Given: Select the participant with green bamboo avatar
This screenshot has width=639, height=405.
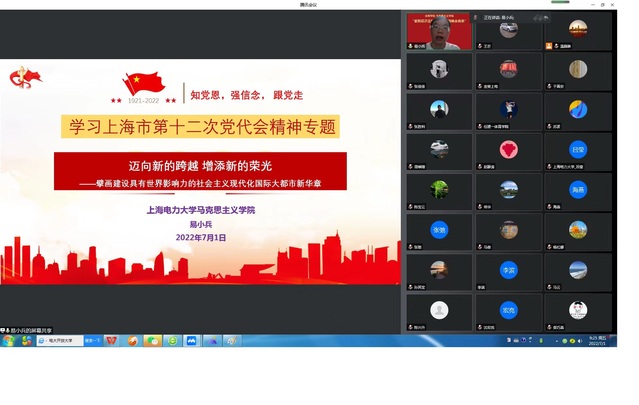Looking at the screenshot, I should click(439, 192).
